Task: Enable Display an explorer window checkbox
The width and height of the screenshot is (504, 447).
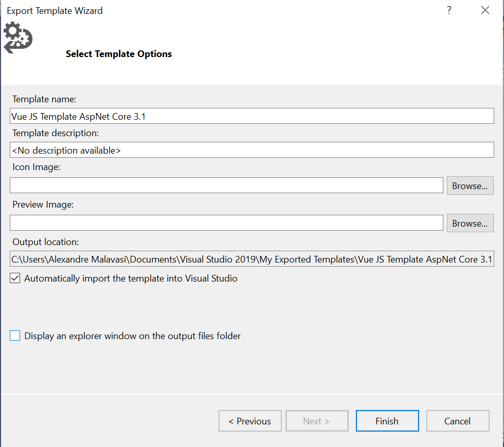Action: tap(15, 336)
